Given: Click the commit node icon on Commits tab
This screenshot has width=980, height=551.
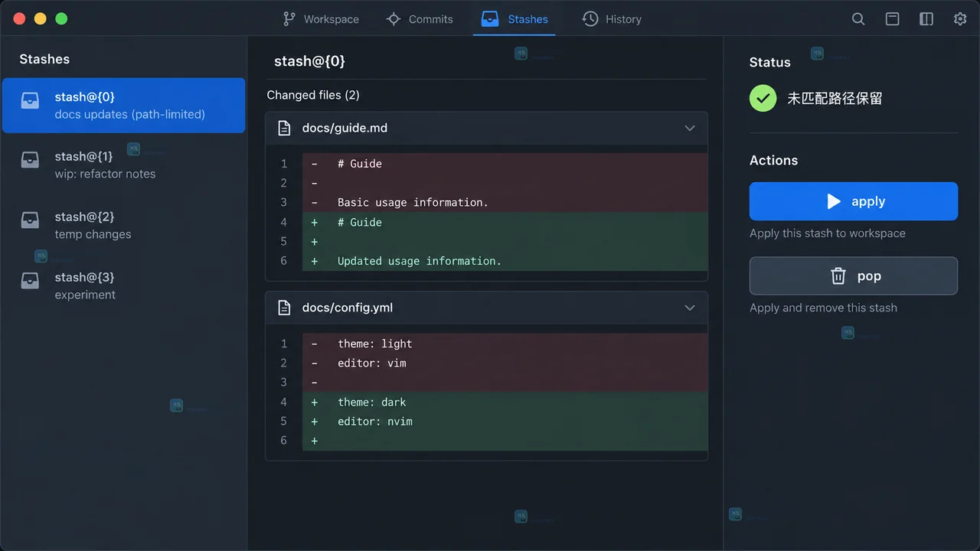Looking at the screenshot, I should click(394, 19).
